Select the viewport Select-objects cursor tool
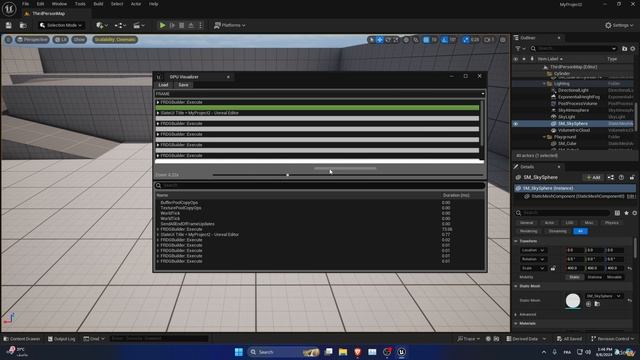The image size is (640, 360). (x=371, y=40)
